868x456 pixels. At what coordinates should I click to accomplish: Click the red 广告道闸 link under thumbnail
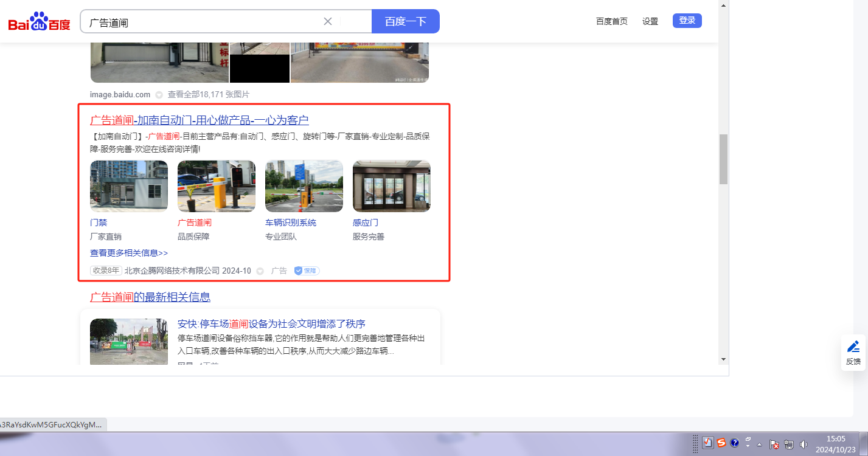point(195,223)
